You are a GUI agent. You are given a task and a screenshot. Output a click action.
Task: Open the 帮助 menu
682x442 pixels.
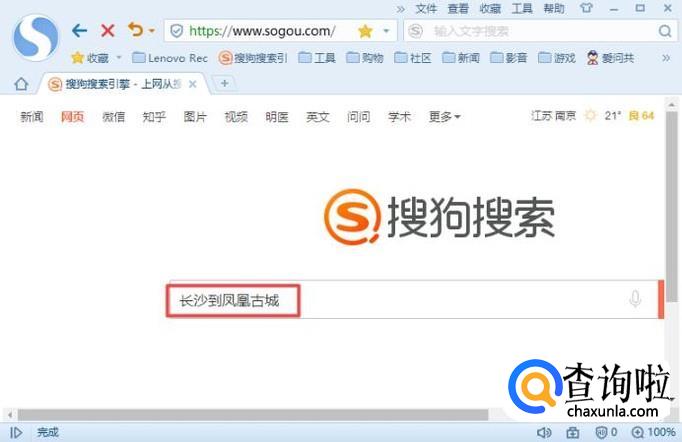click(554, 9)
